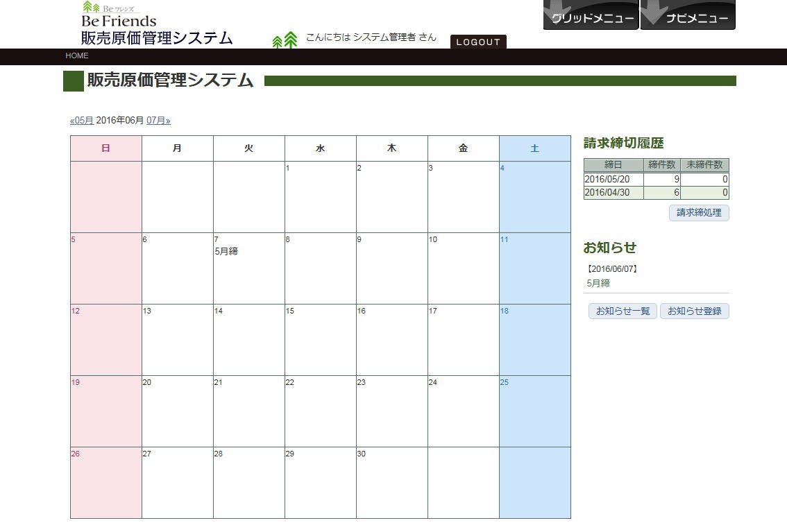
Task: Click 締件数 value 6 for 2016/04/30
Action: click(x=662, y=193)
